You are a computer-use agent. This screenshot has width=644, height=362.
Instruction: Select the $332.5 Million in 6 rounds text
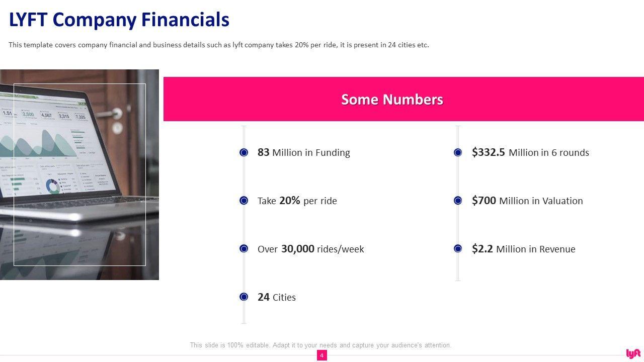pyautogui.click(x=530, y=152)
